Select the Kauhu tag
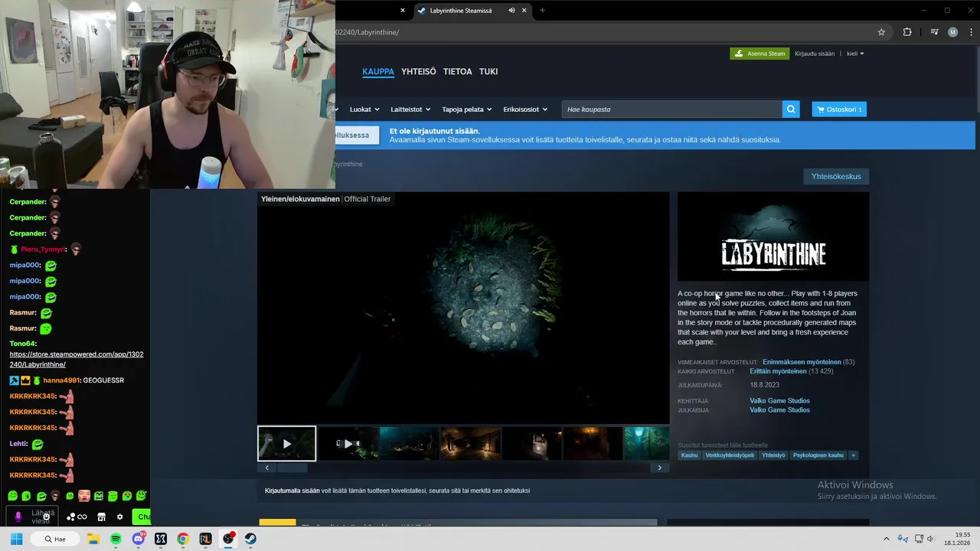Image resolution: width=980 pixels, height=551 pixels. coord(689,455)
